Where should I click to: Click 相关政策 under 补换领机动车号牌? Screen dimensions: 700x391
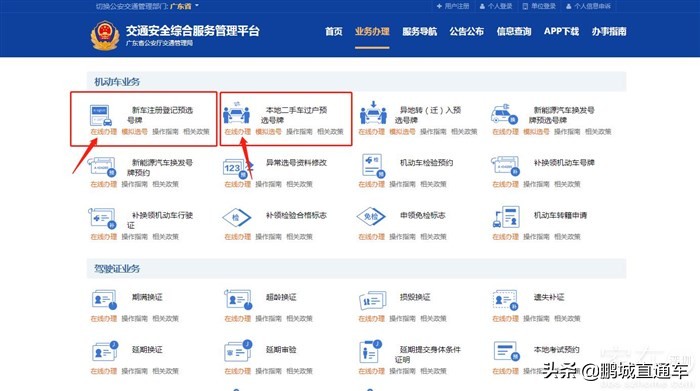tap(567, 184)
